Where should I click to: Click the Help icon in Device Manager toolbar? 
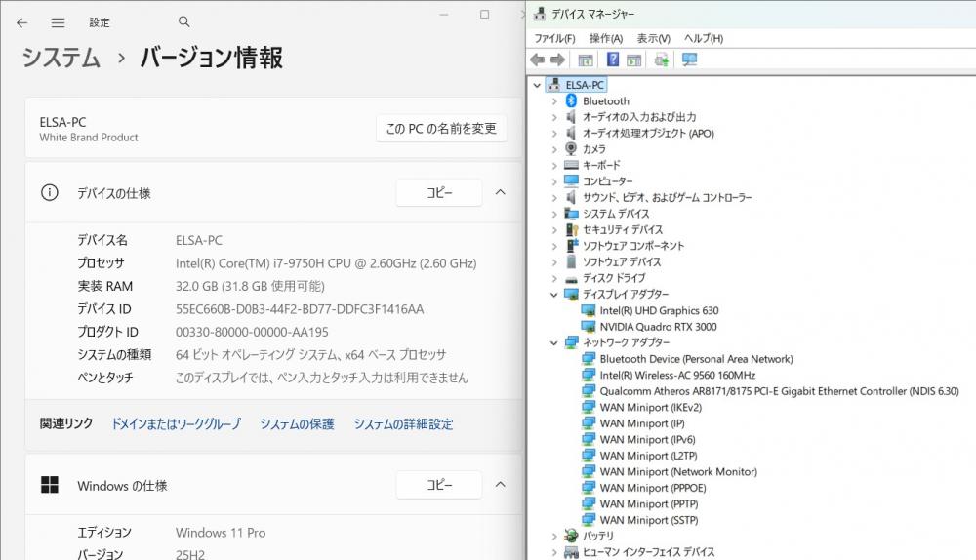pyautogui.click(x=613, y=60)
